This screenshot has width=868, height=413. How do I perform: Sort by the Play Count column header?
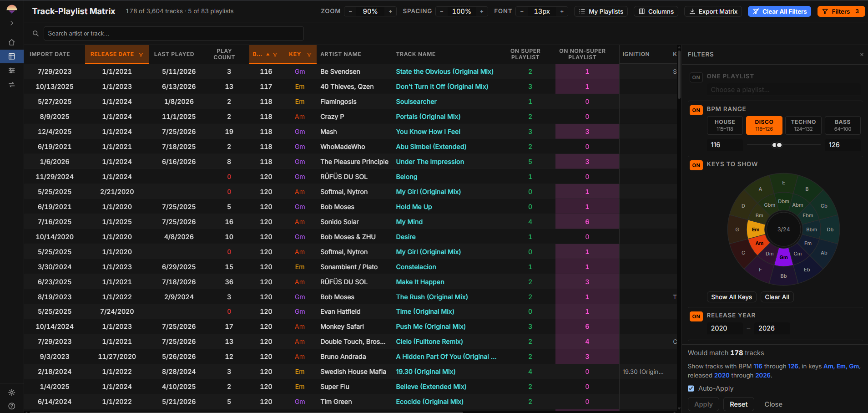(x=224, y=54)
